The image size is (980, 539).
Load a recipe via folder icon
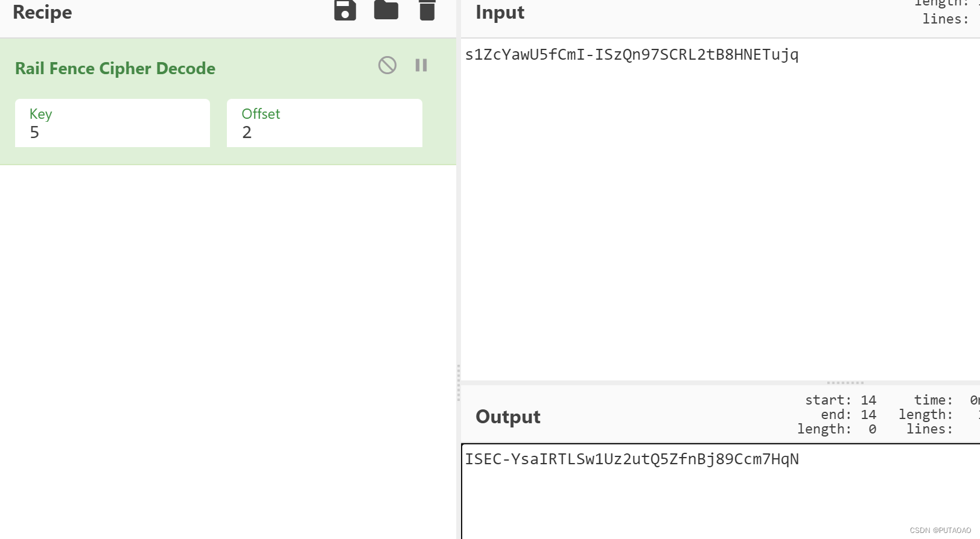(386, 10)
